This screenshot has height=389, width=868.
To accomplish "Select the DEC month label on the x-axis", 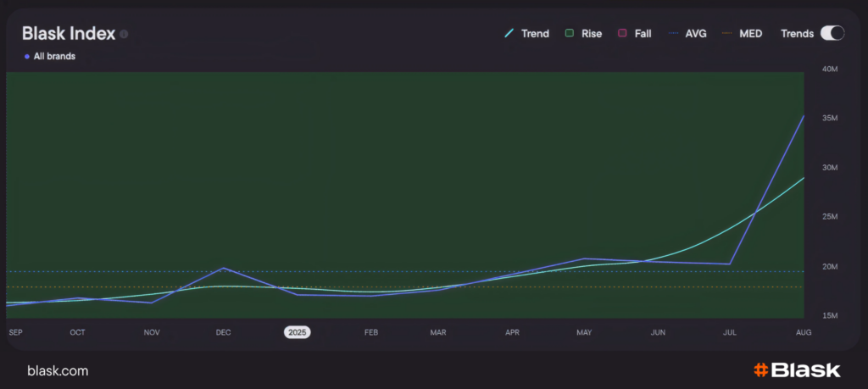I will tap(223, 332).
